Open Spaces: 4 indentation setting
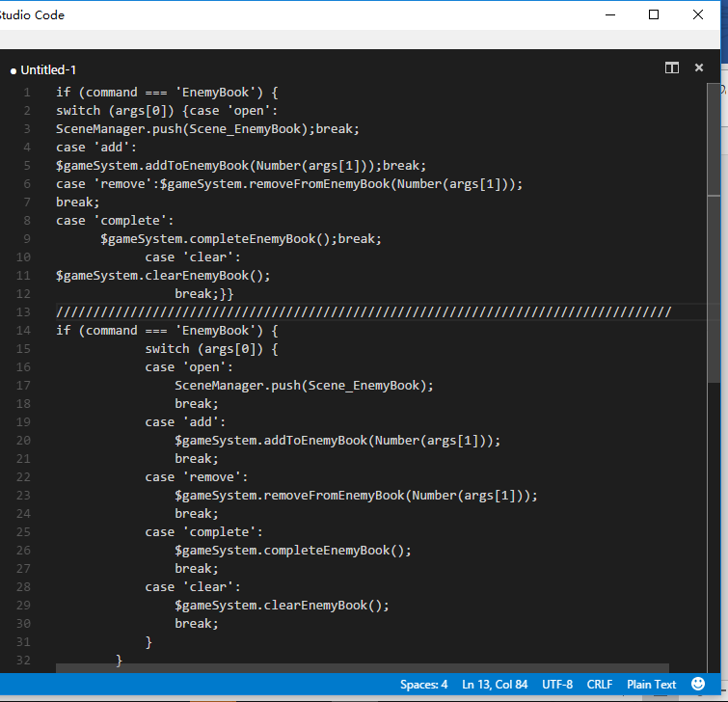Screen dimensions: 728x702 (423, 685)
